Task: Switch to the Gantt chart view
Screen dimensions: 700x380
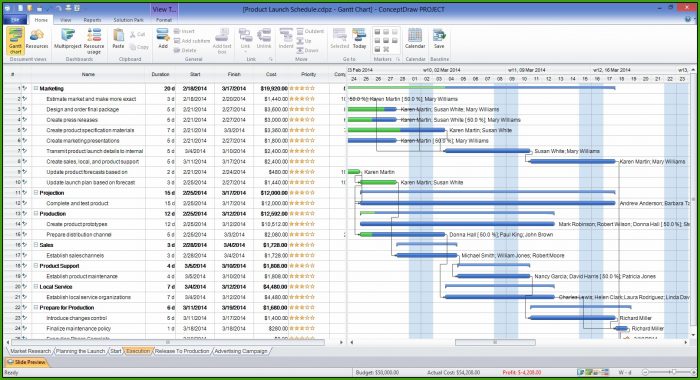Action: [16, 41]
